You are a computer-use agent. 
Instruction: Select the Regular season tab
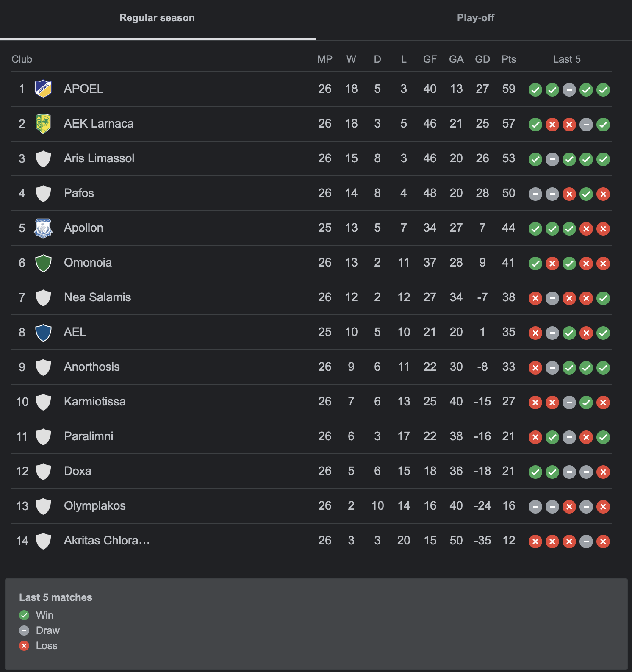(157, 18)
